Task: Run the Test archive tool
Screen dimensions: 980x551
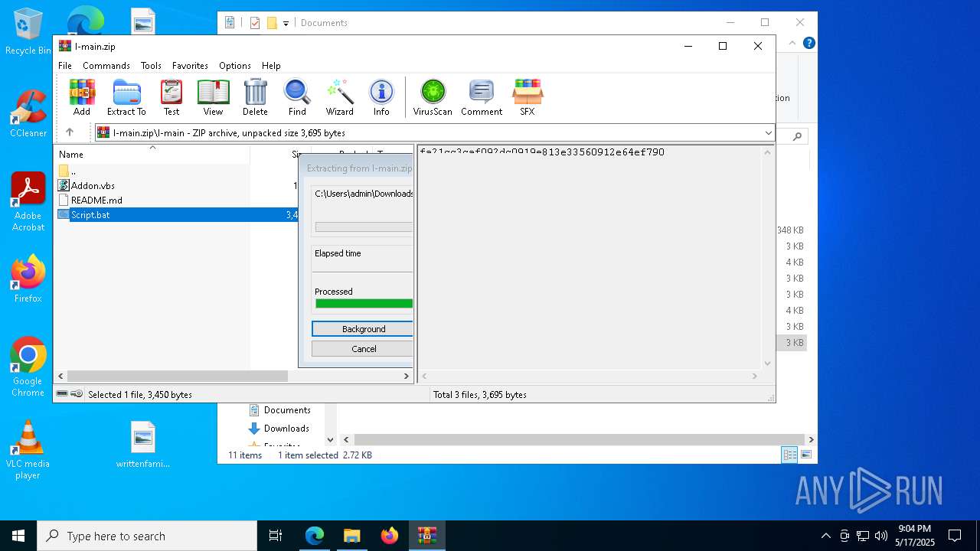Action: [x=171, y=97]
